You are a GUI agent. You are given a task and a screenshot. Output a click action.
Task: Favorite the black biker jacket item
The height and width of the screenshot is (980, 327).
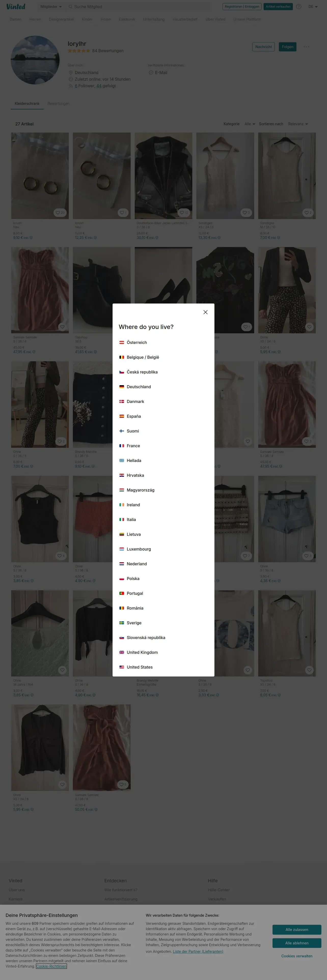184,213
